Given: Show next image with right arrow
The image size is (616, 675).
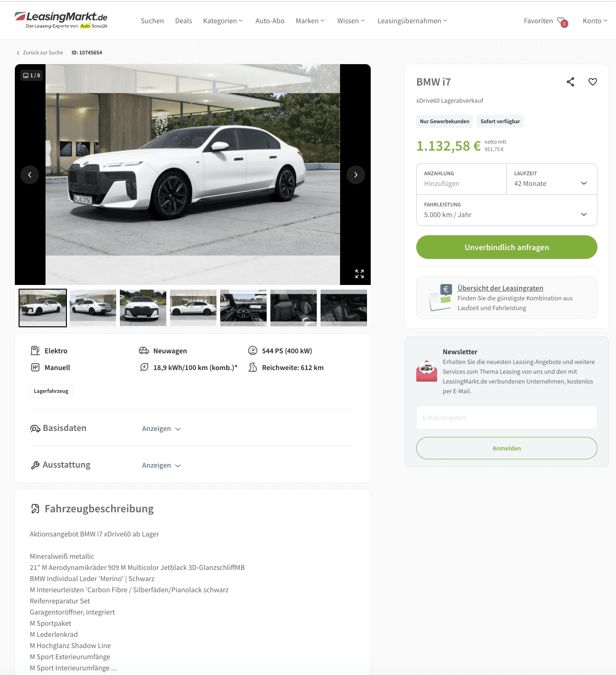Looking at the screenshot, I should pos(356,175).
